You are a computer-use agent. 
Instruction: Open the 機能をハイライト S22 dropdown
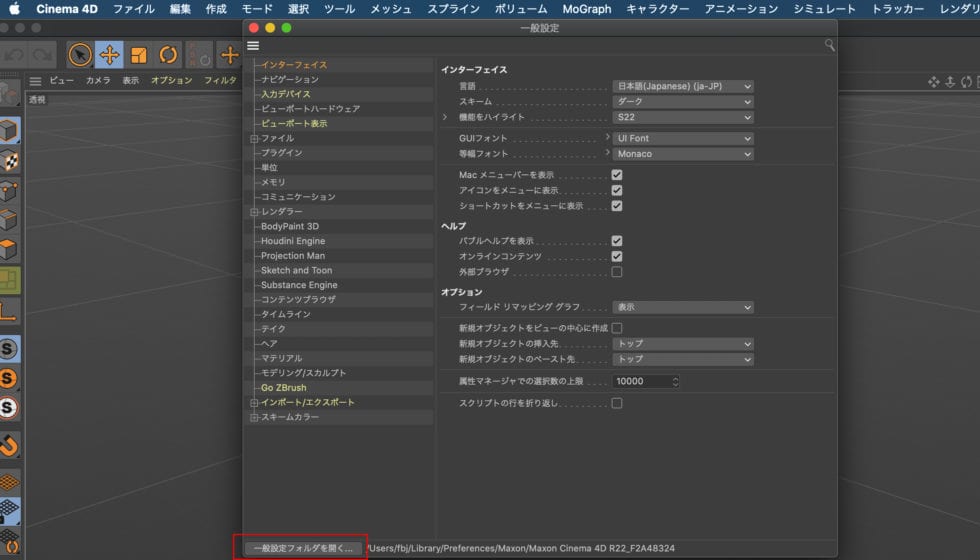pos(683,117)
